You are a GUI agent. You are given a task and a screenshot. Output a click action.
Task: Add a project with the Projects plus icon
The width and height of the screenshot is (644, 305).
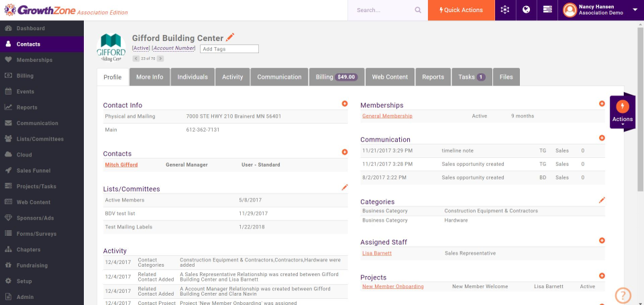tap(602, 276)
